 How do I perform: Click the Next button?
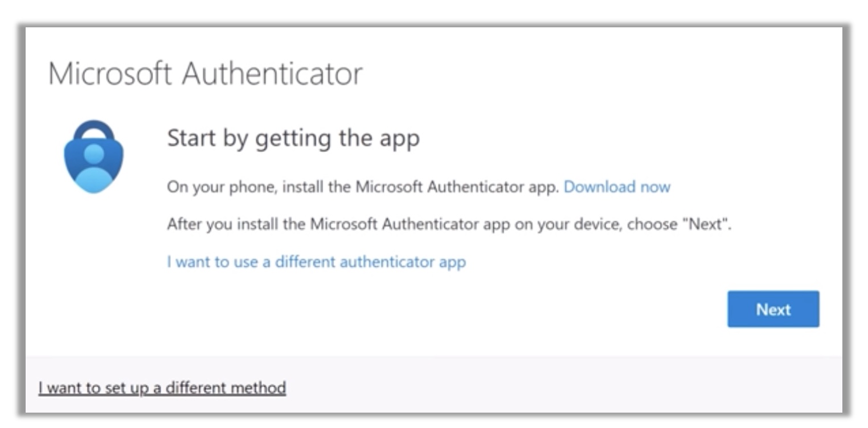(773, 309)
